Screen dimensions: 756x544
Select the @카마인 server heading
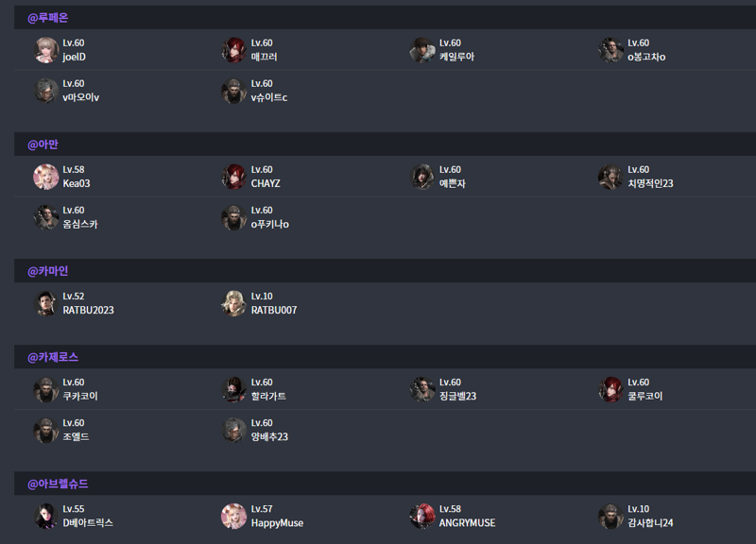click(48, 271)
